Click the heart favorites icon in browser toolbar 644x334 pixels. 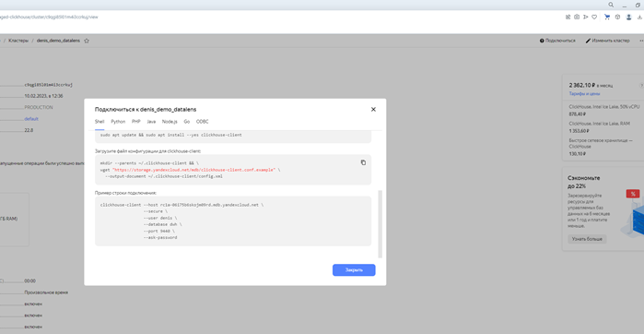tap(594, 17)
